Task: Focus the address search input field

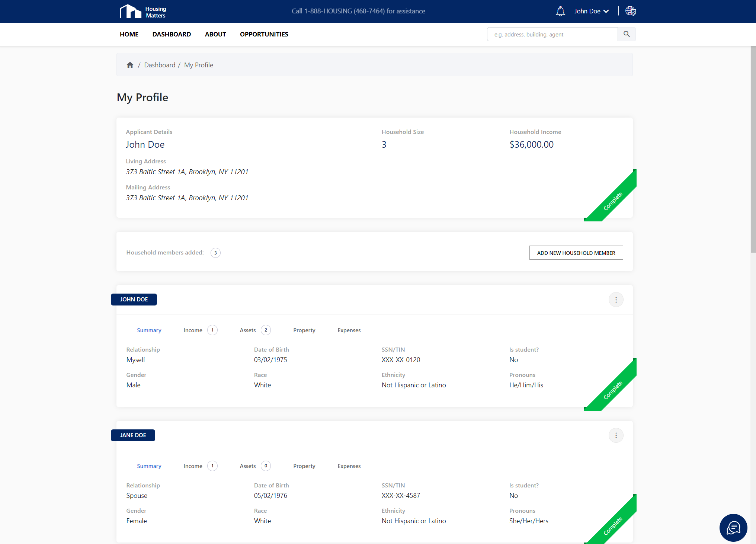Action: pos(552,34)
